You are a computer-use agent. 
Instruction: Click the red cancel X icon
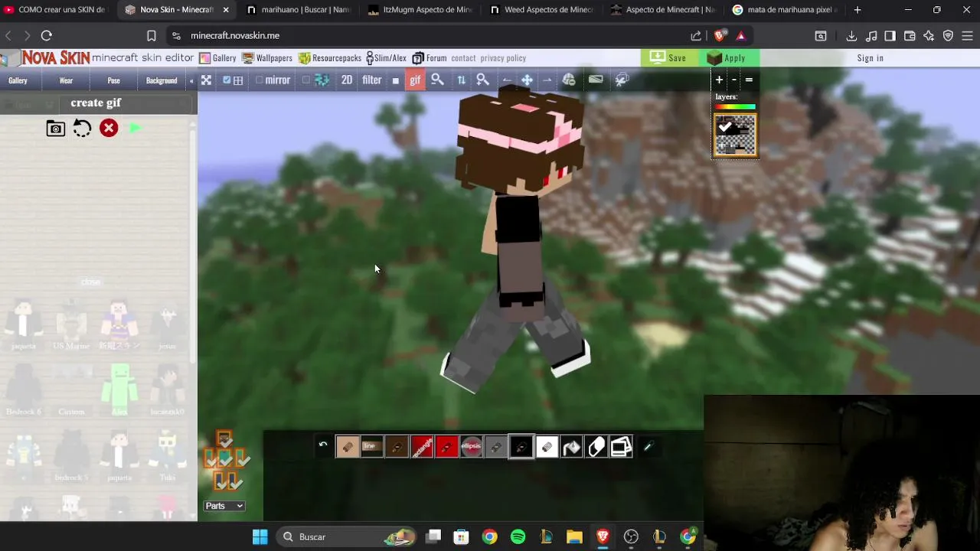pyautogui.click(x=109, y=128)
